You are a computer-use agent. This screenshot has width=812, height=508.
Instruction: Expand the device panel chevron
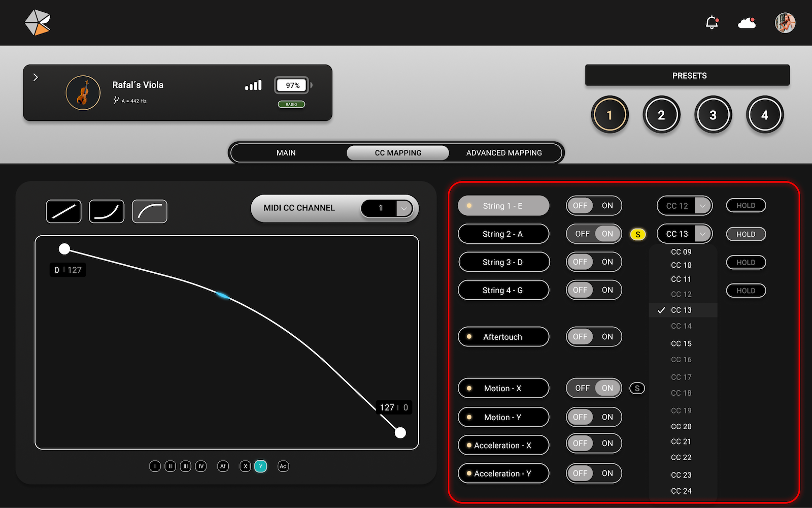36,77
